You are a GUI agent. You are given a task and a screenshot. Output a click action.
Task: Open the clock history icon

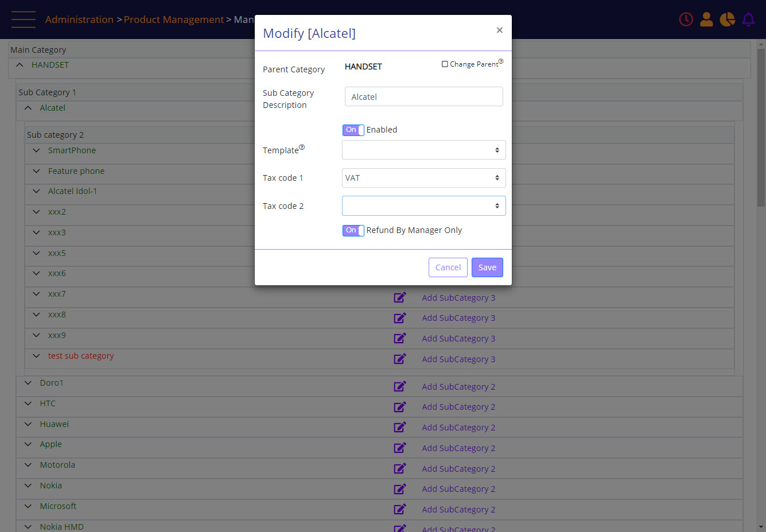coord(686,20)
